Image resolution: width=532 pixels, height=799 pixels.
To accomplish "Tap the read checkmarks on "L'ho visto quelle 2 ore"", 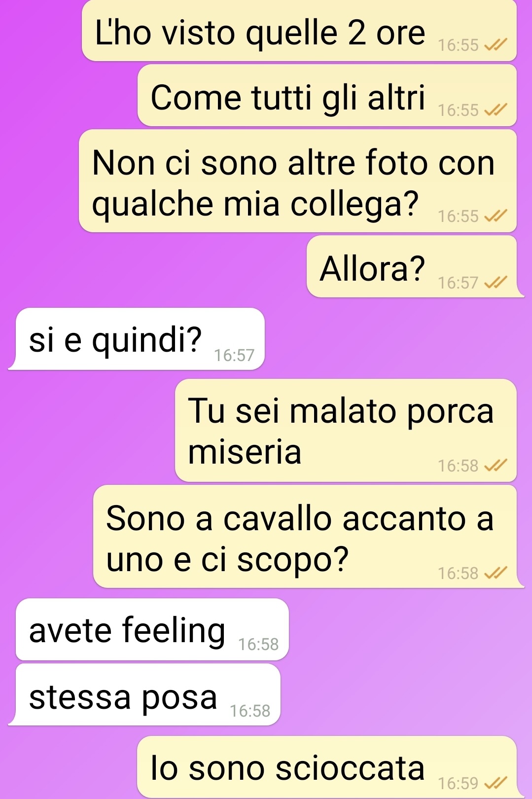I will click(x=496, y=45).
